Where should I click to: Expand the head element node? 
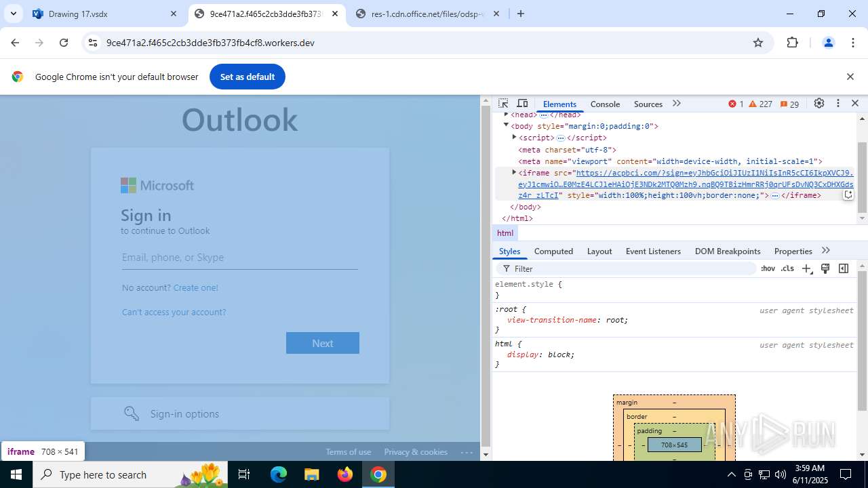point(506,115)
